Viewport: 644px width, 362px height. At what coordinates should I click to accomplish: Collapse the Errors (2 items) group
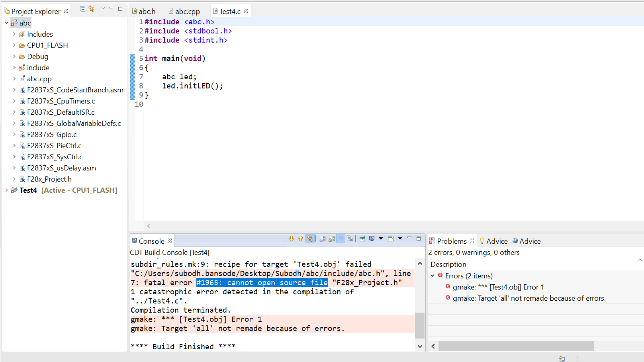[433, 276]
